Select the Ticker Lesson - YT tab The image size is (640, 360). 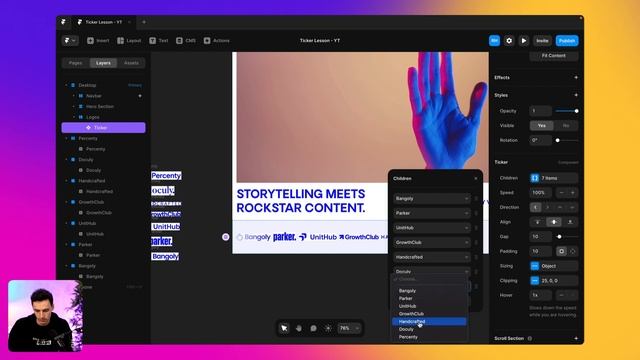(x=103, y=22)
